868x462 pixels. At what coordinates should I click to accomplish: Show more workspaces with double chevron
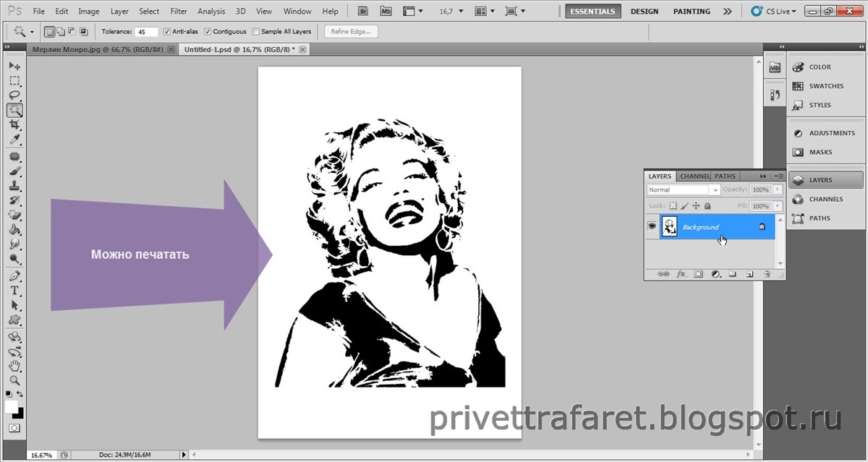(727, 12)
